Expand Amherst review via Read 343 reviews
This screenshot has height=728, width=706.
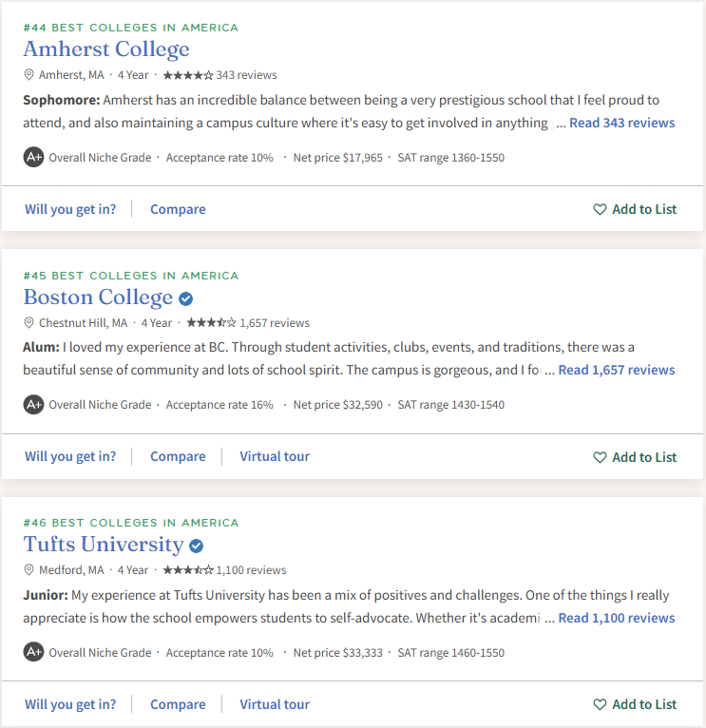[x=621, y=123]
